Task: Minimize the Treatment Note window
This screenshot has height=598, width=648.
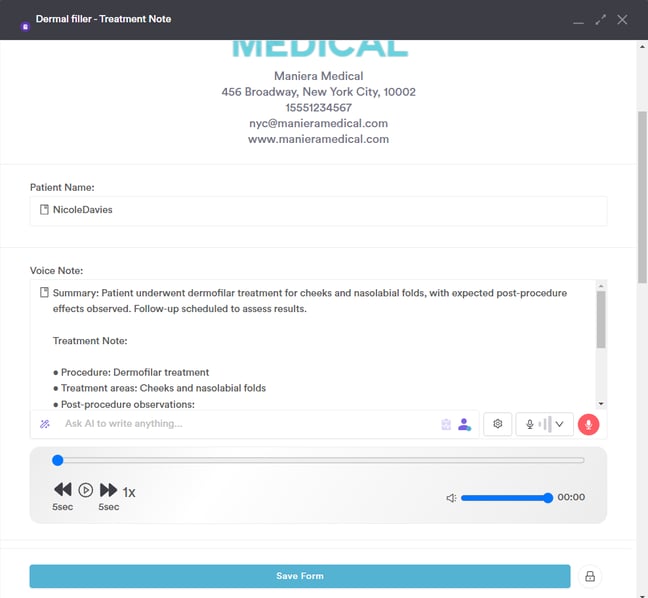Action: (578, 22)
